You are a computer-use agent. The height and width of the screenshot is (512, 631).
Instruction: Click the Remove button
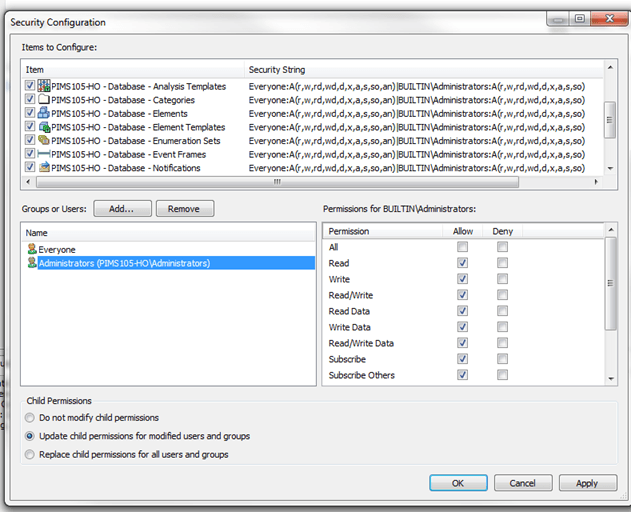pos(185,209)
